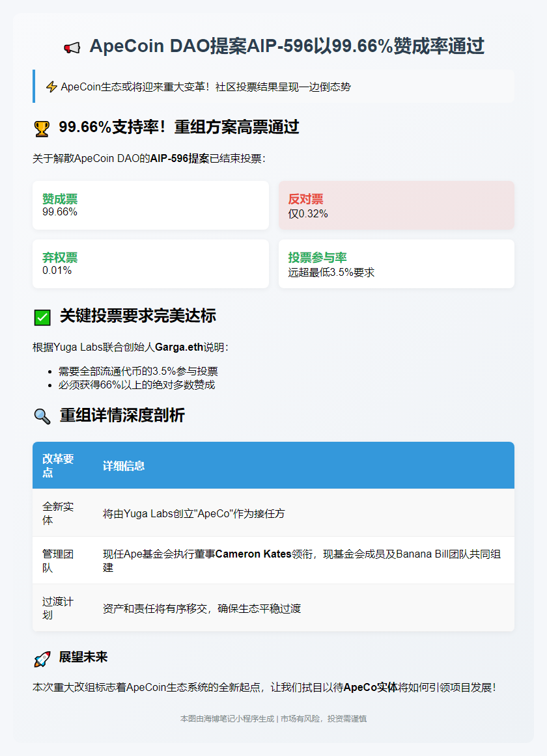Click the footer text 本图由海博笔记小程序生成
Viewport: 547px width, 756px height.
227,719
